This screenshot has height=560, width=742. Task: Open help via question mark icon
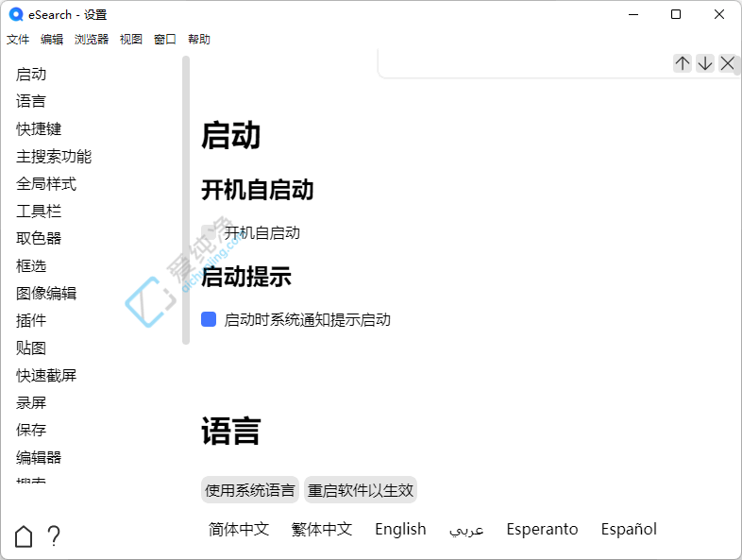(54, 536)
